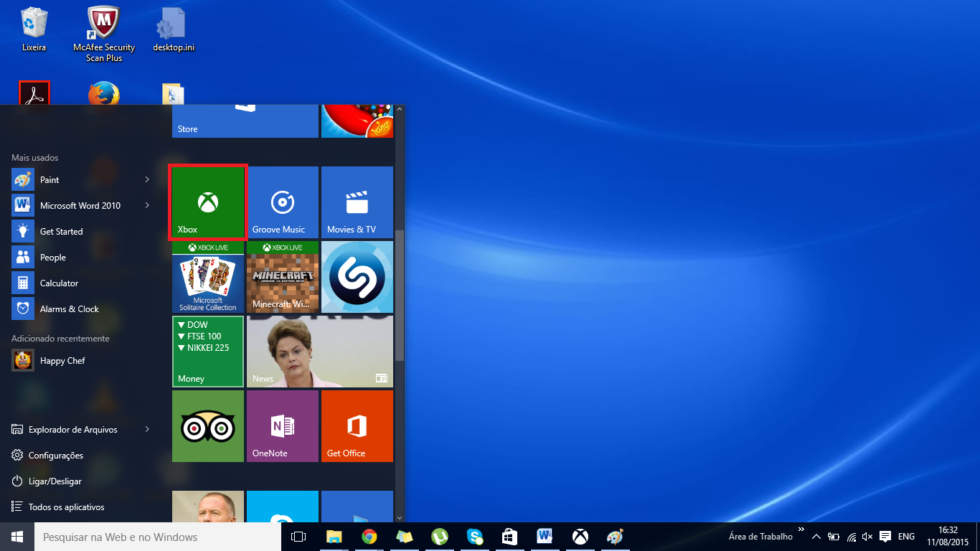Expand Paint's recent files arrow
The image size is (980, 551).
pyautogui.click(x=147, y=179)
